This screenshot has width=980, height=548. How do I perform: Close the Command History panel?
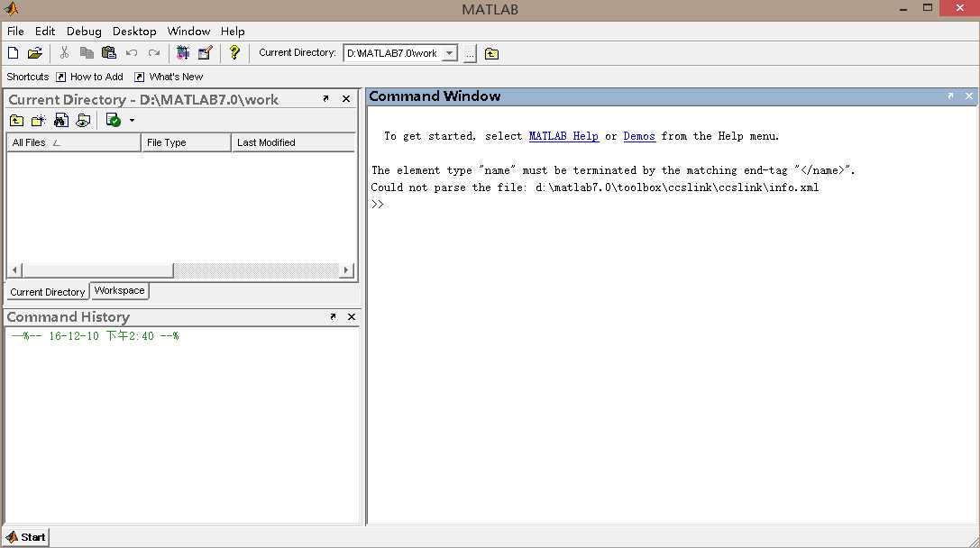(x=352, y=316)
